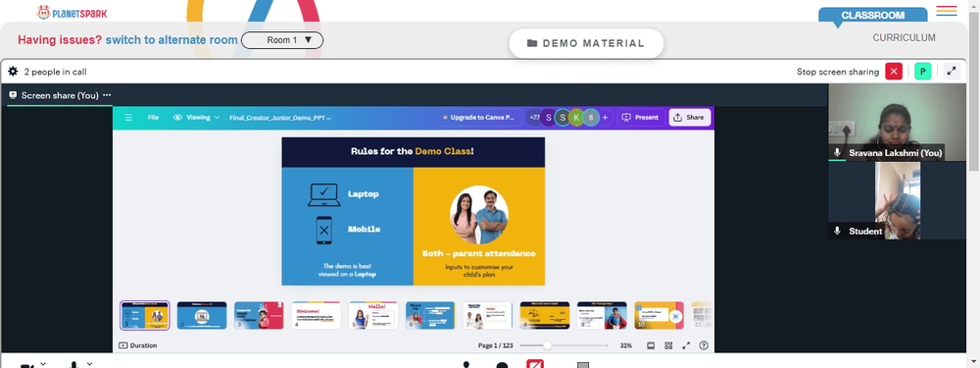The height and width of the screenshot is (368, 980).
Task: Expand the call to fullscreen
Action: pos(952,72)
